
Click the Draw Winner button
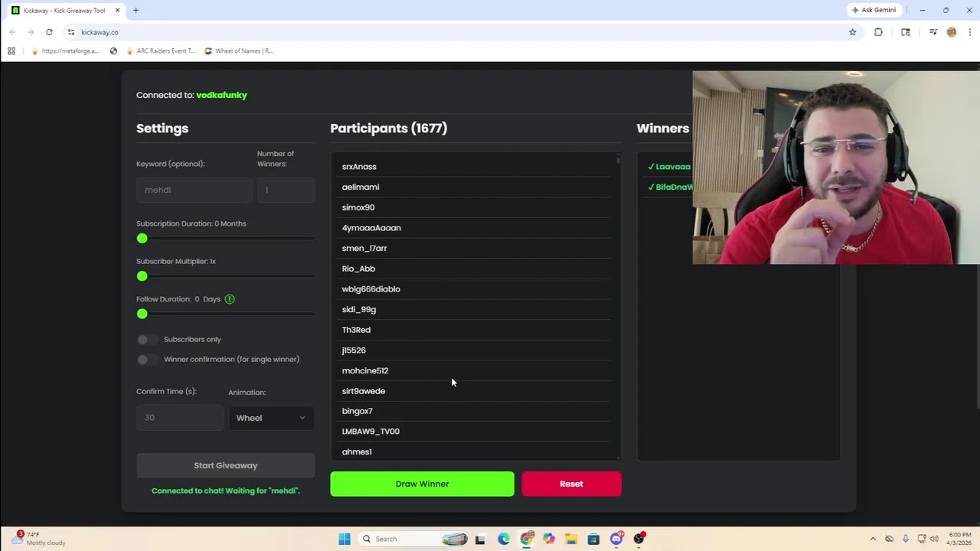coord(422,484)
